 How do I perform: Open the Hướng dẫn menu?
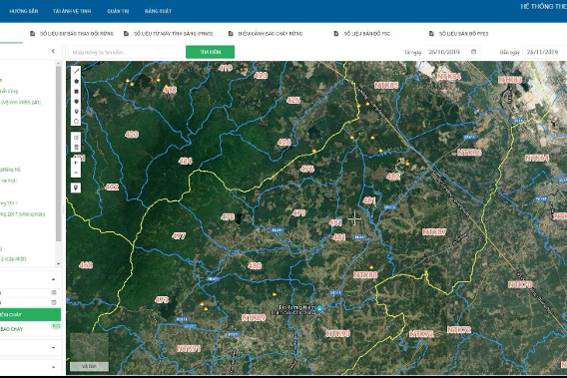click(24, 11)
